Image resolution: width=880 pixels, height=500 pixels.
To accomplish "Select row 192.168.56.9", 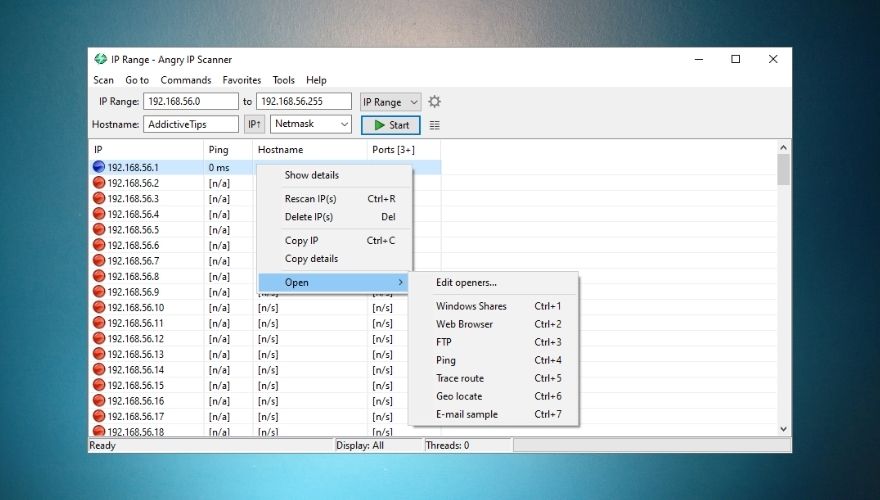I will 133,292.
